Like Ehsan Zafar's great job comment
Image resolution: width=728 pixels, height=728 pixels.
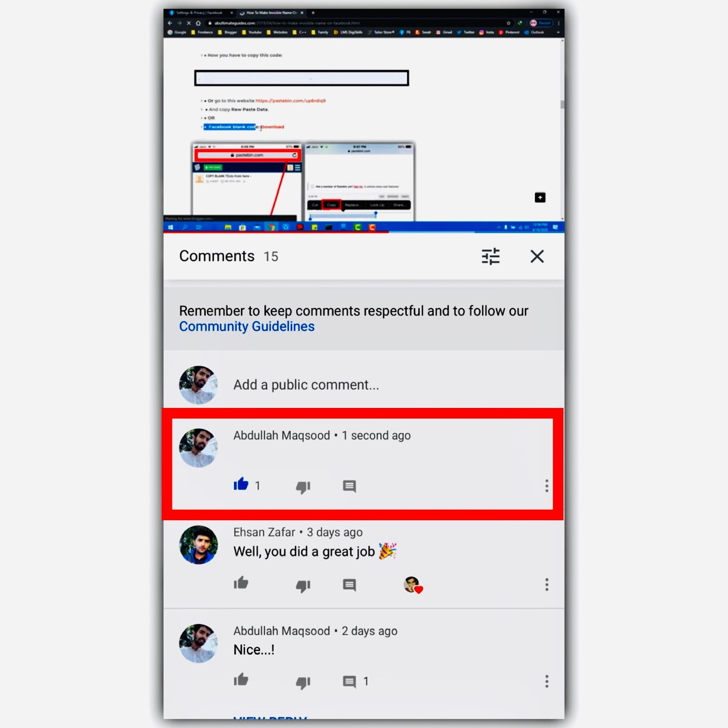[241, 583]
